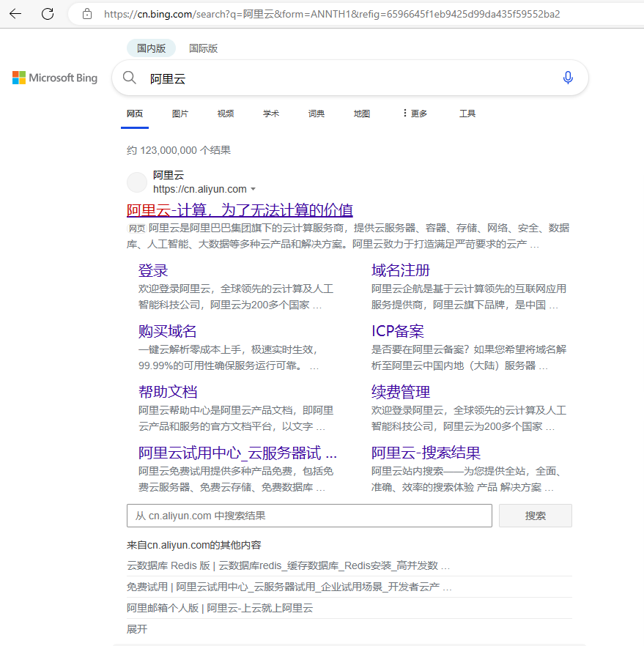Open the 续费管理 sitelink

pyautogui.click(x=401, y=392)
